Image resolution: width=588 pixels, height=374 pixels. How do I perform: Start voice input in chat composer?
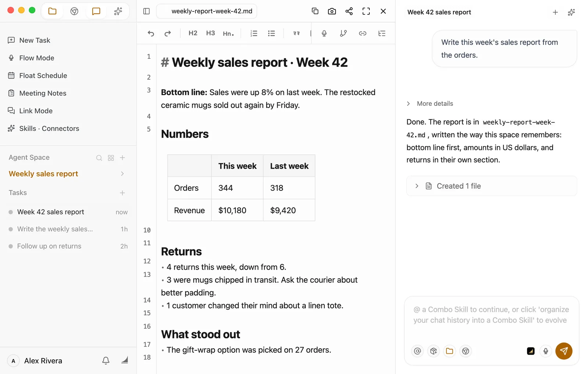[x=546, y=351]
